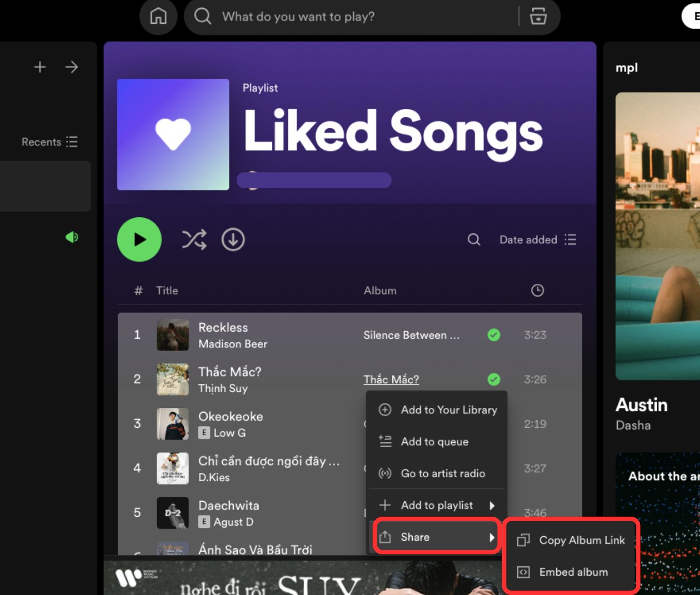Search within the Liked Songs playlist
The width and height of the screenshot is (700, 595).
point(474,239)
